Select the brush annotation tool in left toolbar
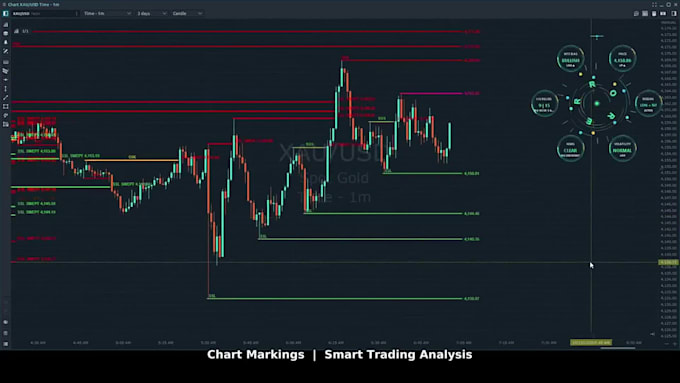Screen dimensions: 680x383 tap(6, 115)
